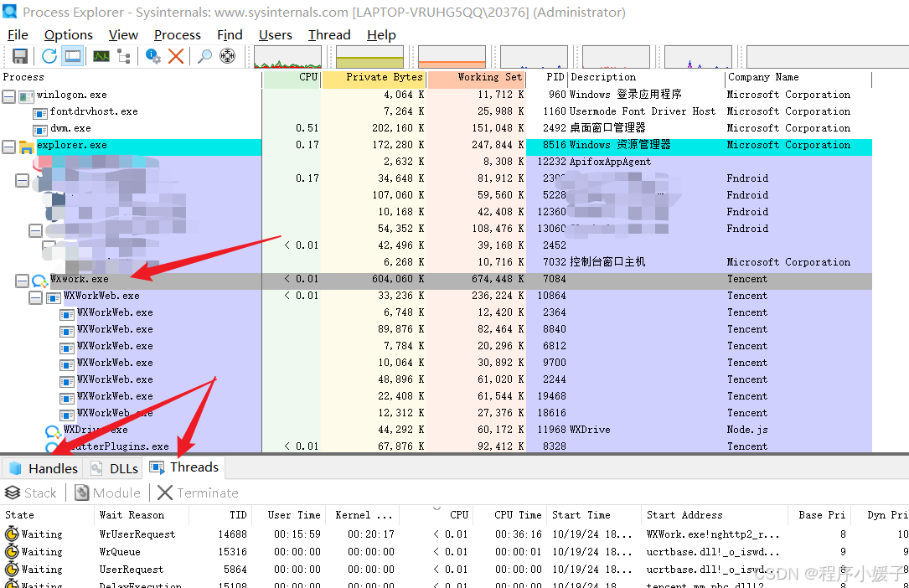Click the ApifoxAppAgent description cell
This screenshot has width=909, height=588.
(x=610, y=162)
